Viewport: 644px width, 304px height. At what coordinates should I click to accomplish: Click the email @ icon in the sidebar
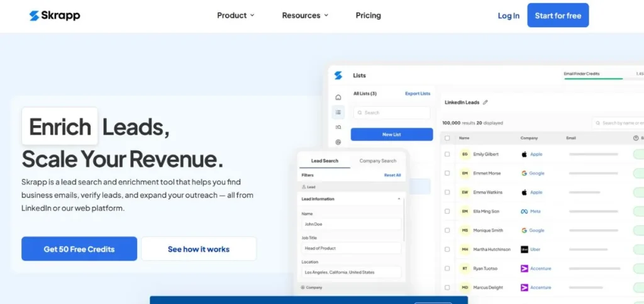click(338, 142)
